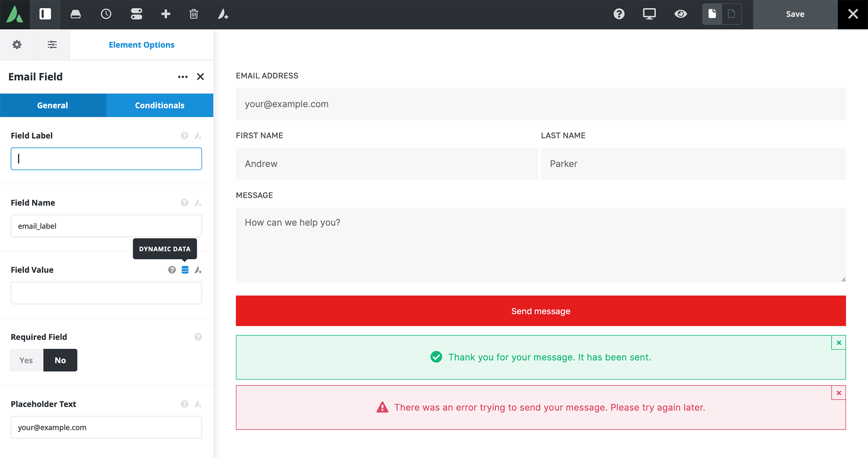Open the gear settings panel tab

17,45
